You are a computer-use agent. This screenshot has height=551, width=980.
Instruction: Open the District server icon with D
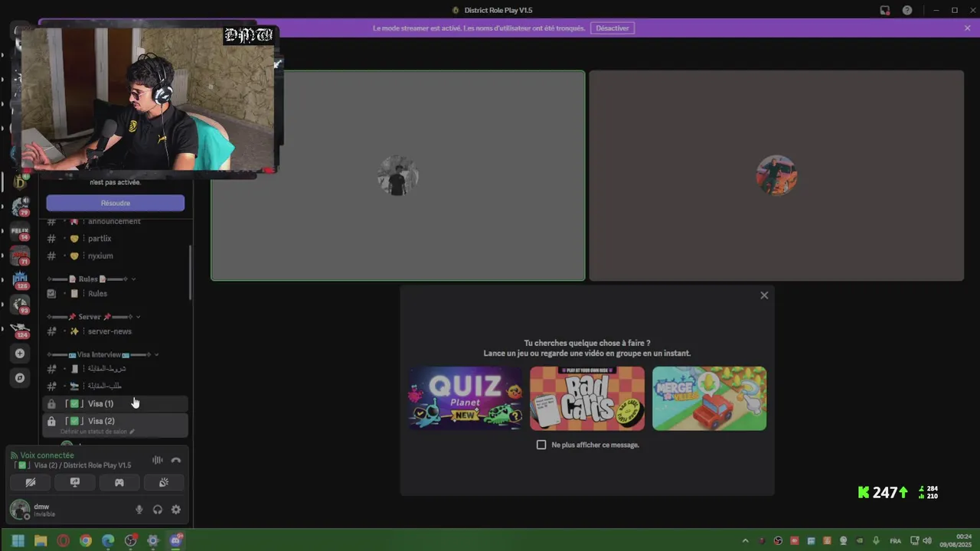pyautogui.click(x=21, y=182)
